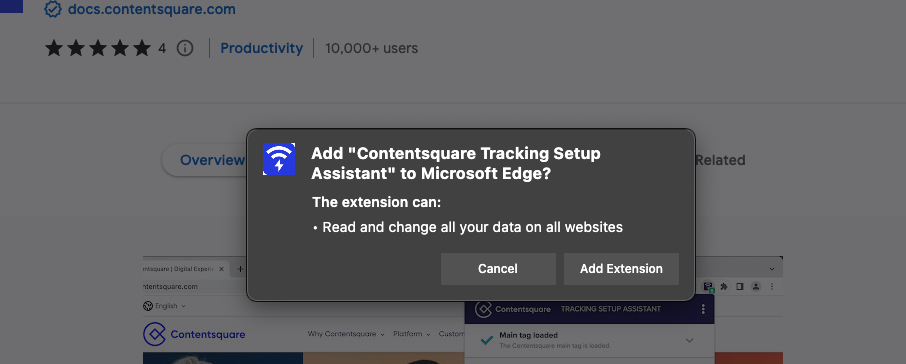
Task: Click the verified publisher badge icon
Action: point(53,9)
